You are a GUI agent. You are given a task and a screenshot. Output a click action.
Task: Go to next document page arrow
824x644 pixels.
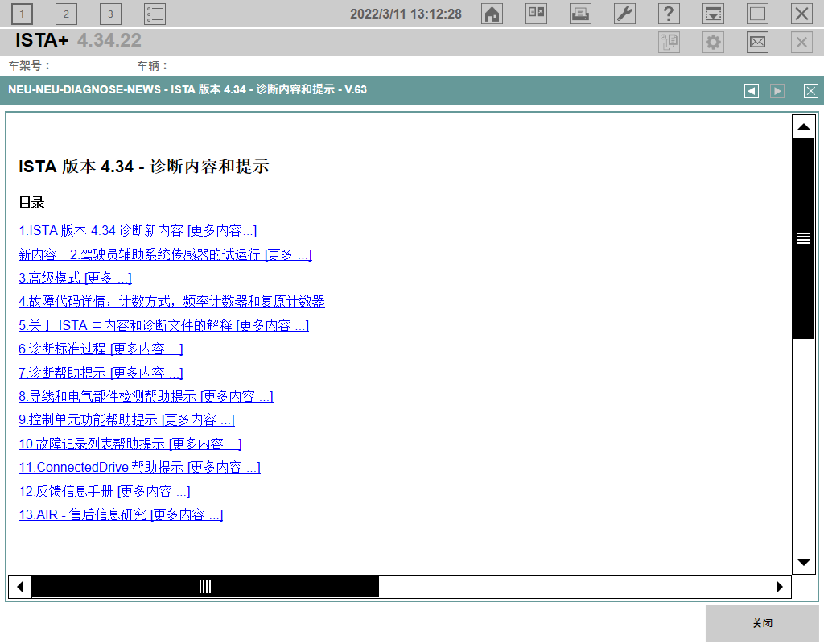click(x=777, y=91)
